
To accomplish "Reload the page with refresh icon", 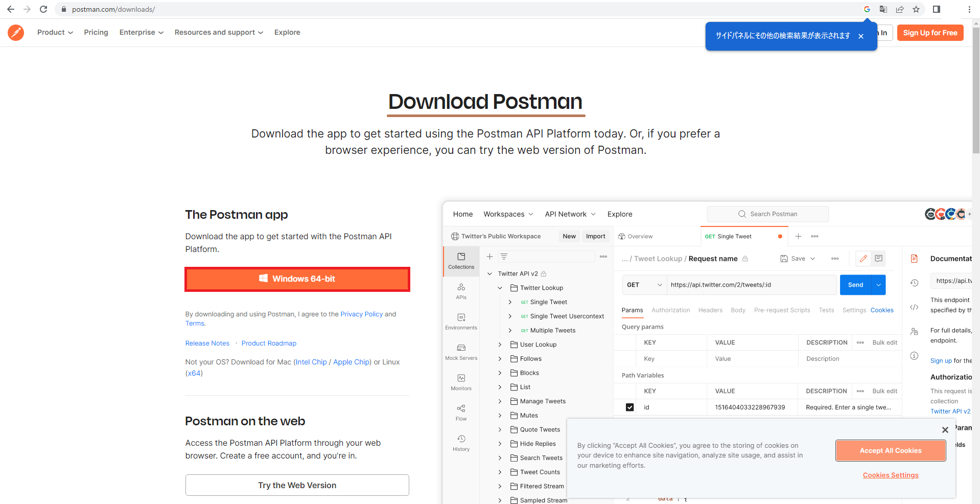I will (43, 9).
